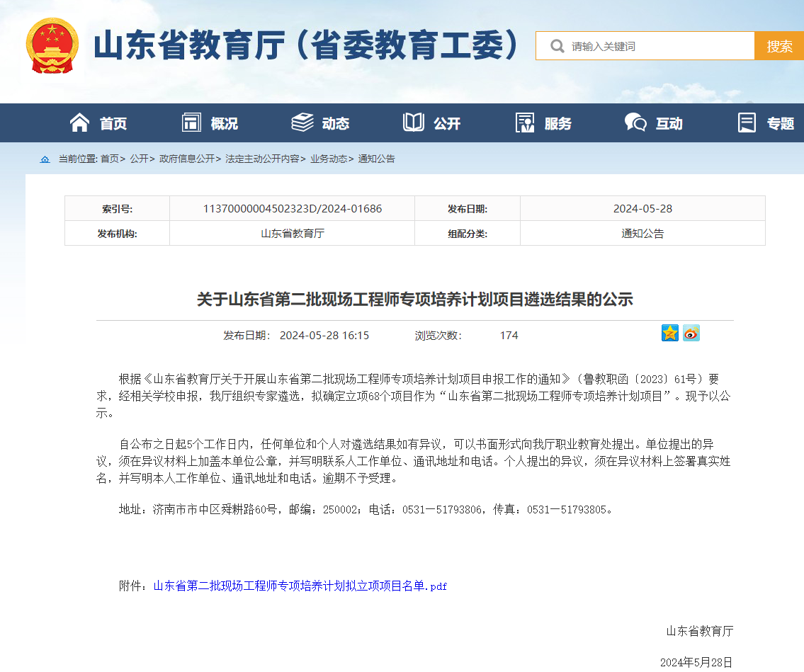Go to 法定主动公开内容 breadcrumb link

click(262, 159)
